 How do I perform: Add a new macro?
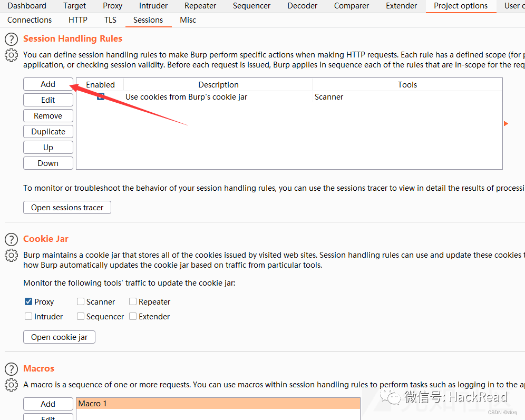point(48,404)
